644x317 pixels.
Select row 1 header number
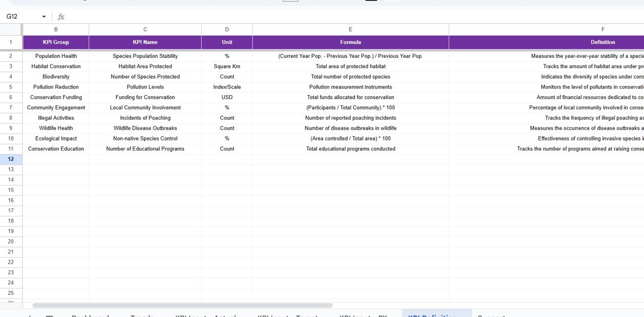pos(11,42)
